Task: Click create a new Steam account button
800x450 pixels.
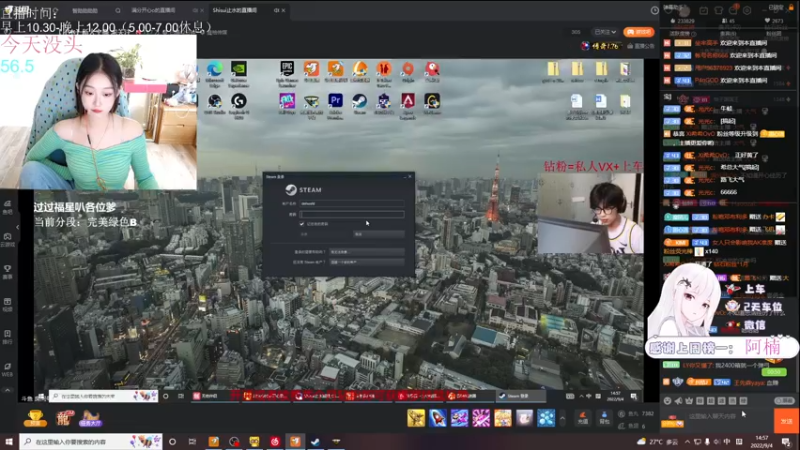Action: coord(367,262)
